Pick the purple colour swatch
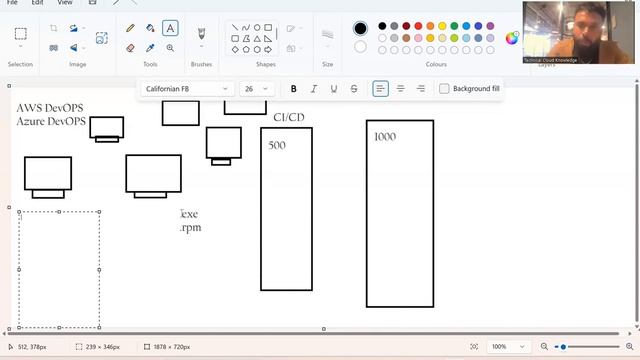This screenshot has height=360, width=640. [x=490, y=26]
